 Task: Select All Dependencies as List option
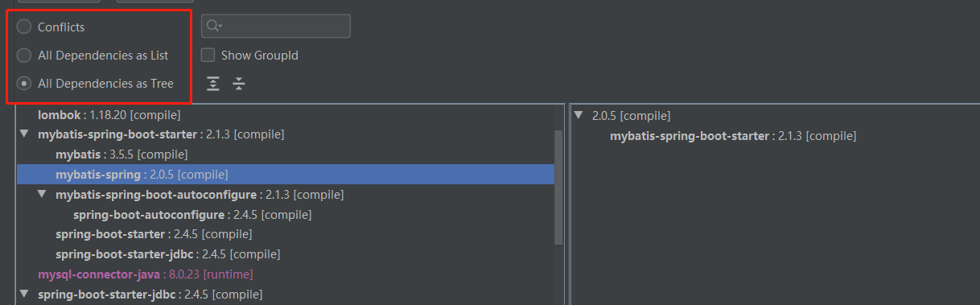pos(24,56)
